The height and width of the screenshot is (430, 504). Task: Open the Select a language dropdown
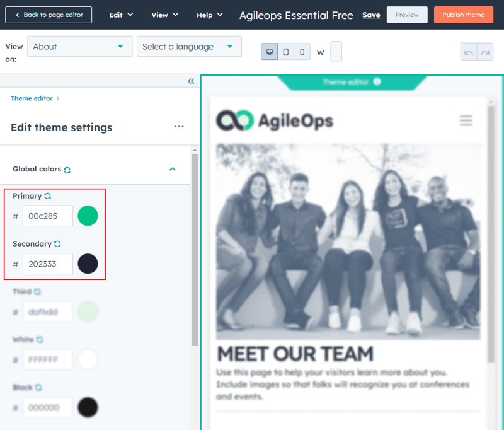pyautogui.click(x=189, y=47)
